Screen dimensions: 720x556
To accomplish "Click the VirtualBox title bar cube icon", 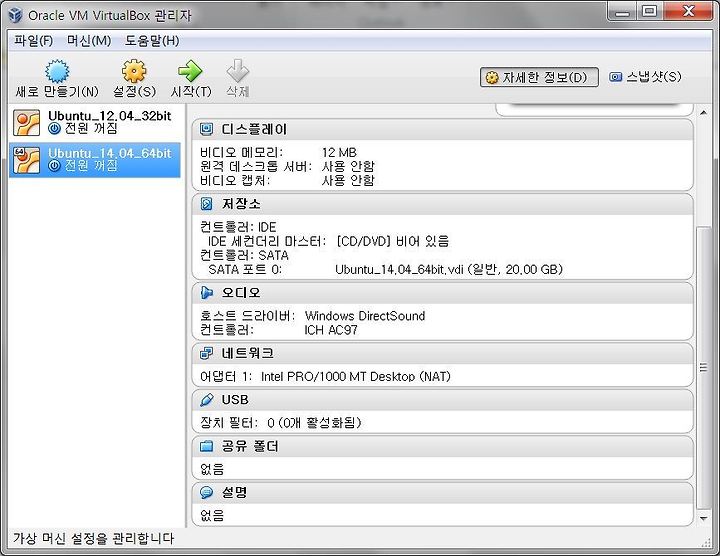I will [x=15, y=15].
